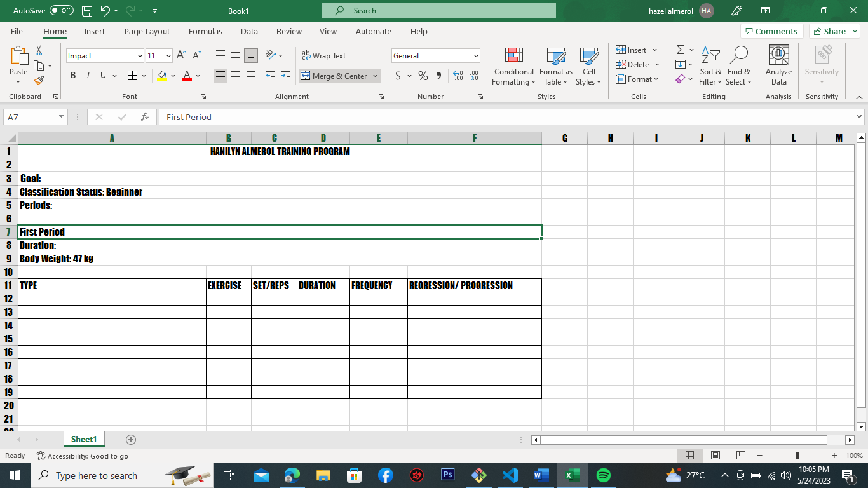Increase indent in Alignment group
Viewport: 868px width, 488px height.
point(286,76)
